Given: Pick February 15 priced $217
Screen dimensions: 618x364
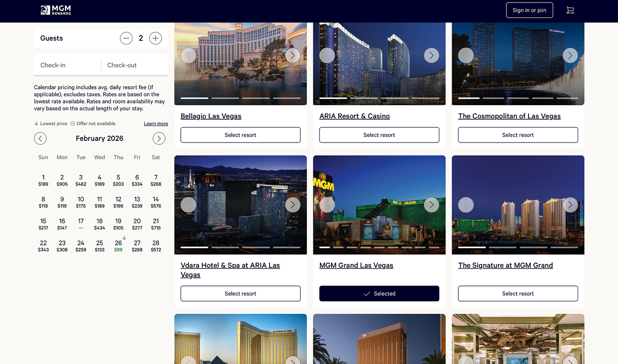Looking at the screenshot, I should point(43,224).
